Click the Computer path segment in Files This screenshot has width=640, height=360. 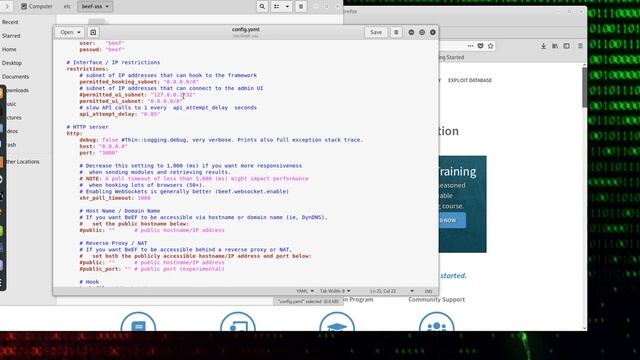[36, 7]
